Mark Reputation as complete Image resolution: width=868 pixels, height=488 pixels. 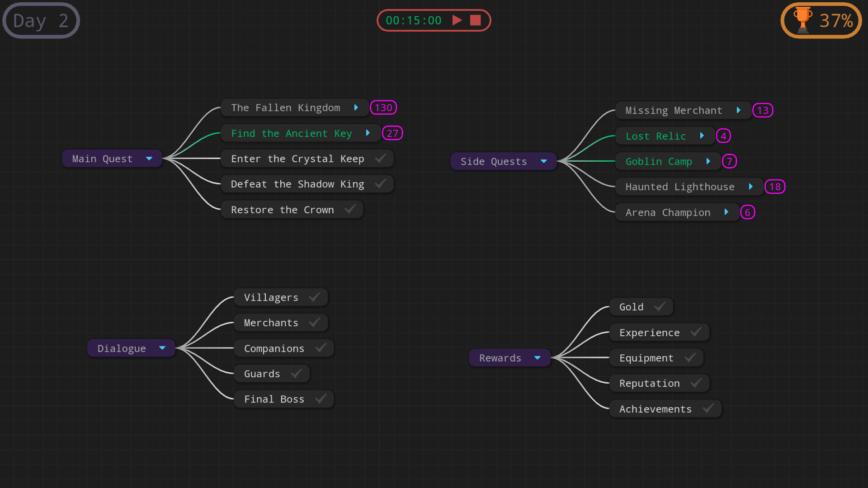[696, 383]
